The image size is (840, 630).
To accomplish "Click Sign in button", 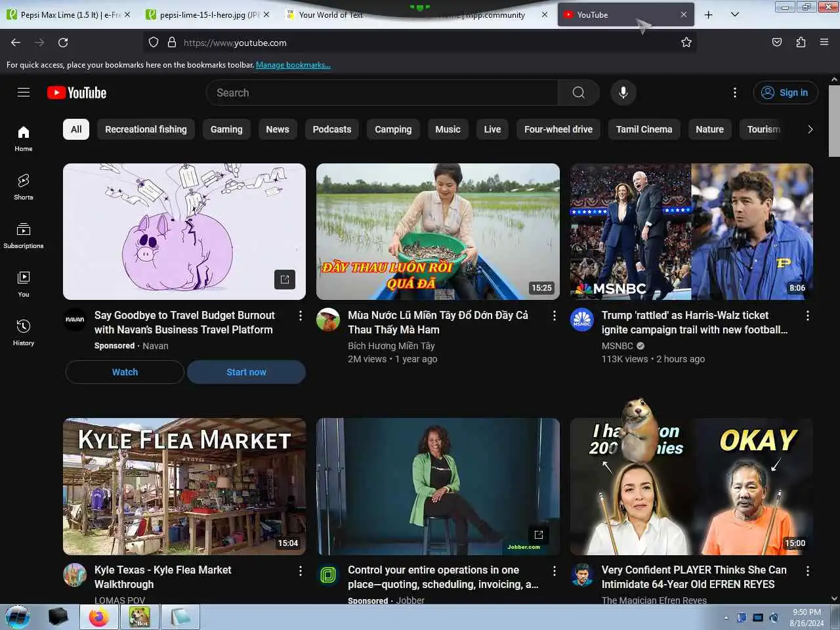I will coord(786,93).
